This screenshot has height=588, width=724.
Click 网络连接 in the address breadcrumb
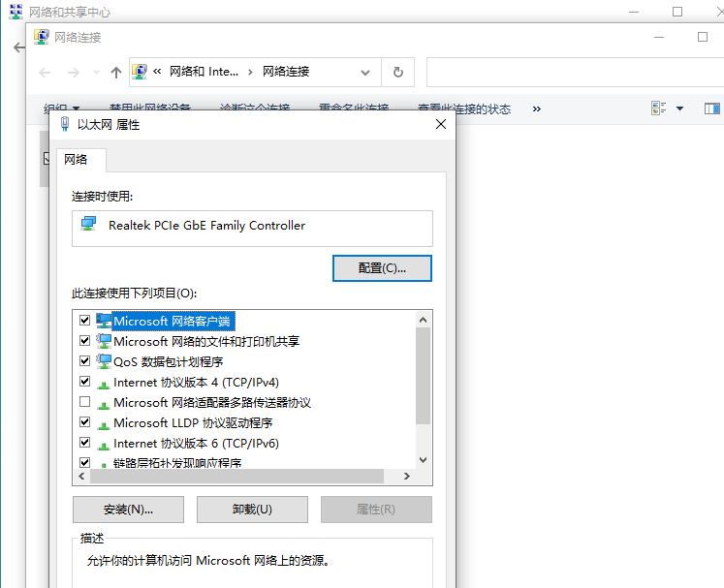(286, 72)
